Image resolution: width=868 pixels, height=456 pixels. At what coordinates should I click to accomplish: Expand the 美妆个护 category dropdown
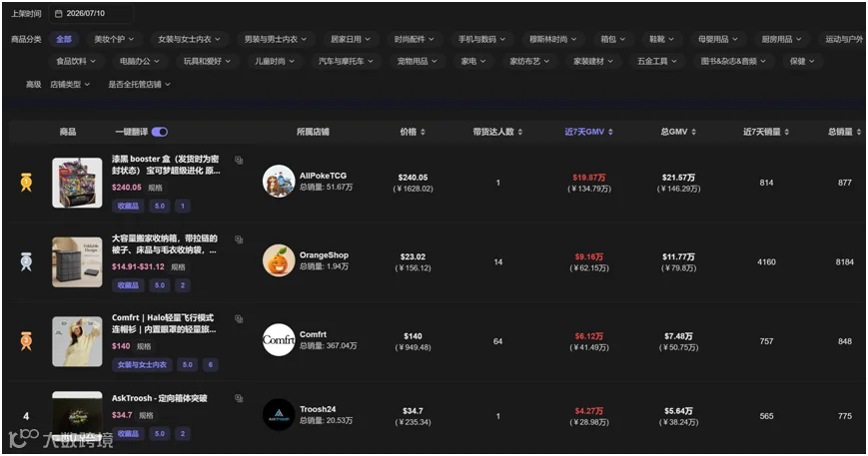pos(114,39)
